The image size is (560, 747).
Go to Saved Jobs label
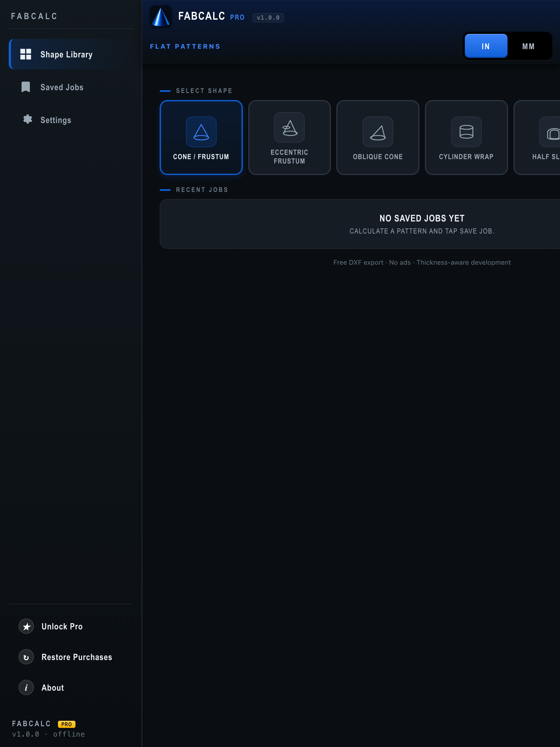click(x=62, y=87)
